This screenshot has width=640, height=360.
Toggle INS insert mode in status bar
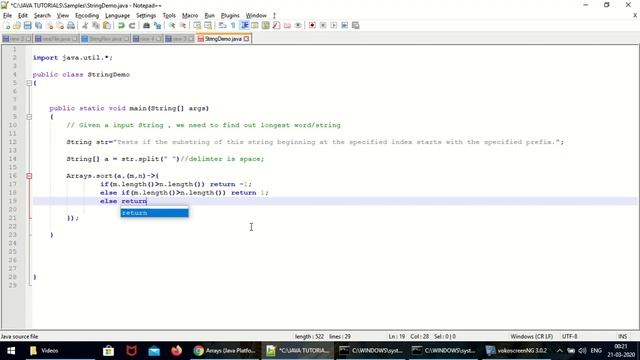(622, 337)
